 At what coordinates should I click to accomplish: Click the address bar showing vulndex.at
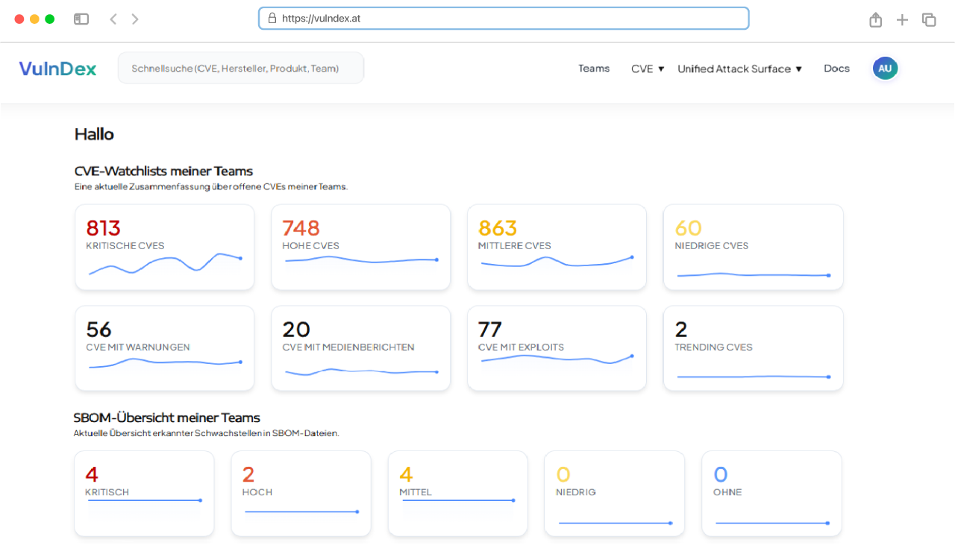tap(504, 18)
